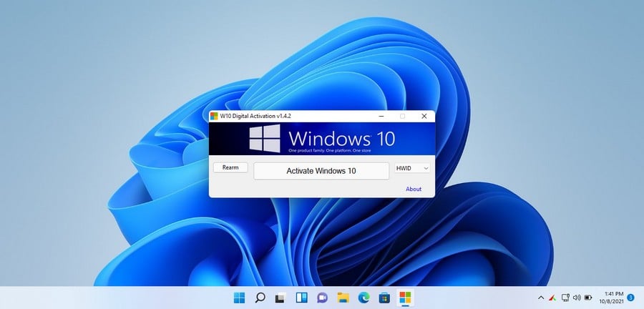Image resolution: width=644 pixels, height=309 pixels.
Task: Open taskbar Search
Action: 260,298
